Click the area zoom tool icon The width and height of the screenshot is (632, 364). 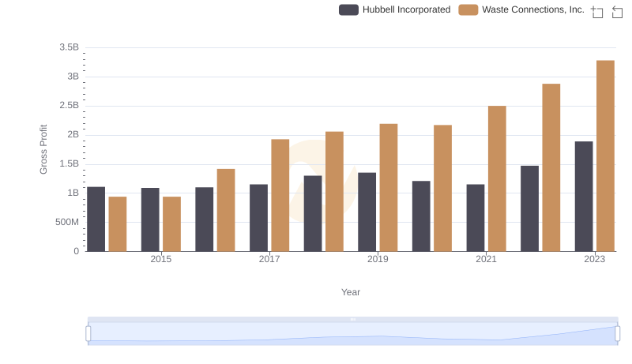597,12
